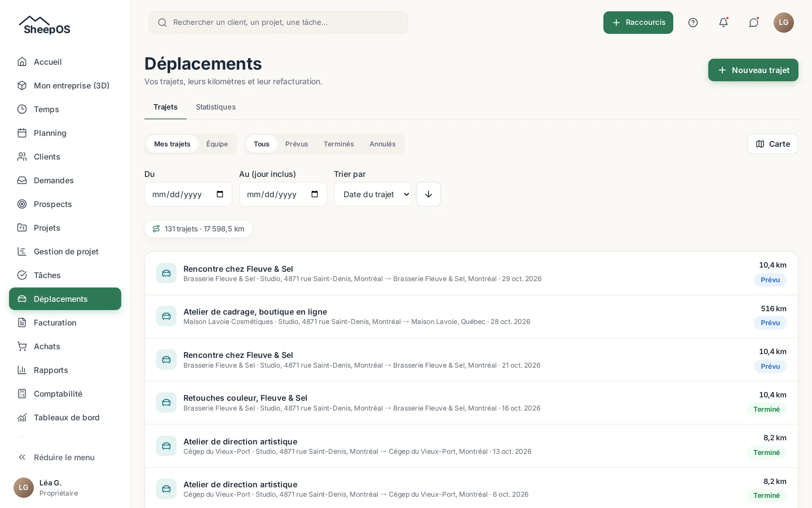The height and width of the screenshot is (508, 812).
Task: Click the 131 trajets summary chip
Action: click(198, 229)
